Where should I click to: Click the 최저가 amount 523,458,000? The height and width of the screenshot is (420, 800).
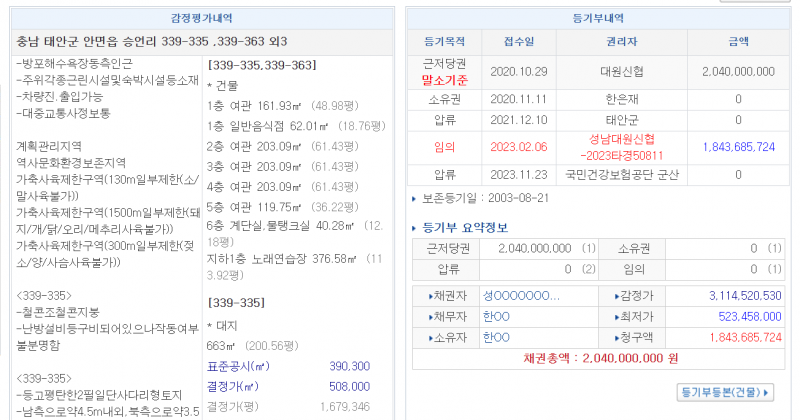click(746, 316)
